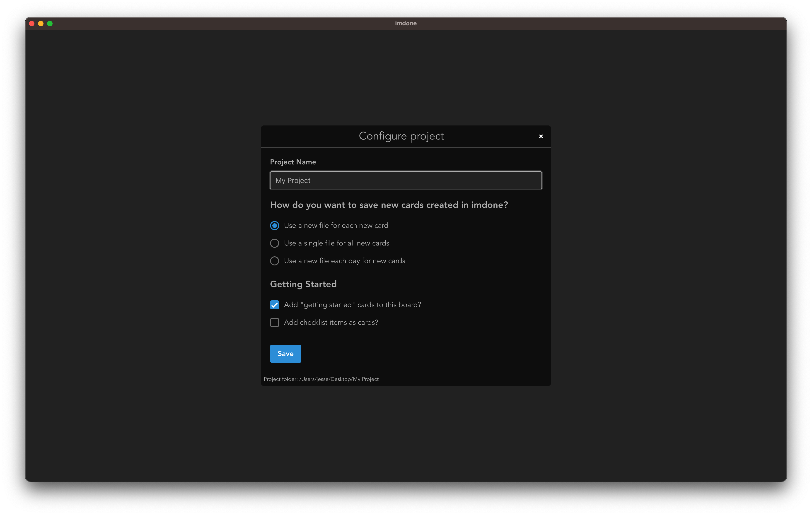Enable the checklist items as cards checkbox

275,322
